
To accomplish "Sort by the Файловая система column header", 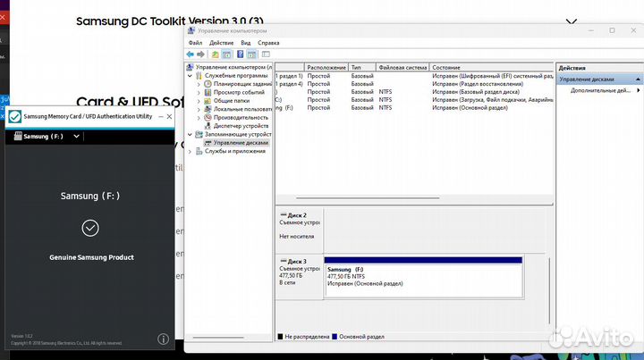I will tap(402, 67).
